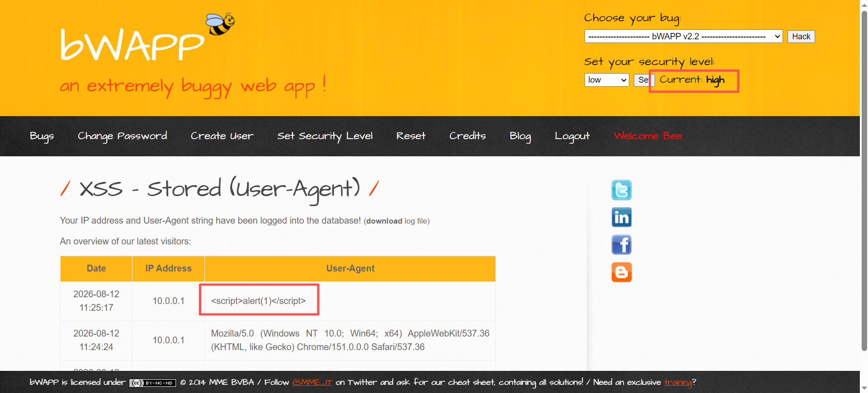
Task: Open Create User in navigation bar
Action: click(222, 136)
